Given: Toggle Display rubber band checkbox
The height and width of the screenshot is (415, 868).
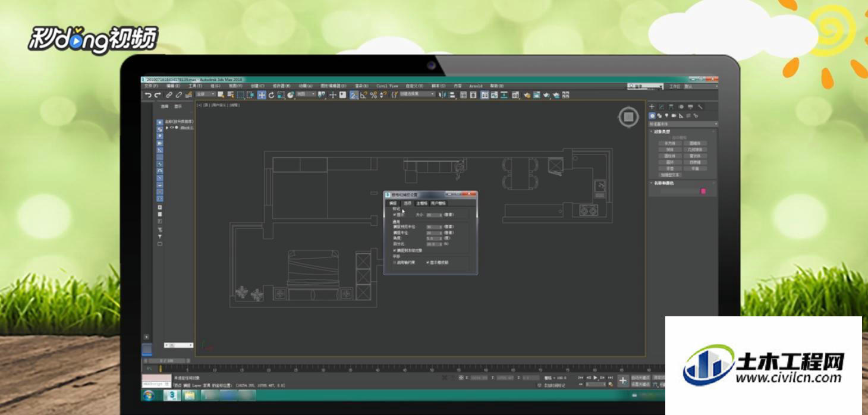Looking at the screenshot, I should (428, 262).
